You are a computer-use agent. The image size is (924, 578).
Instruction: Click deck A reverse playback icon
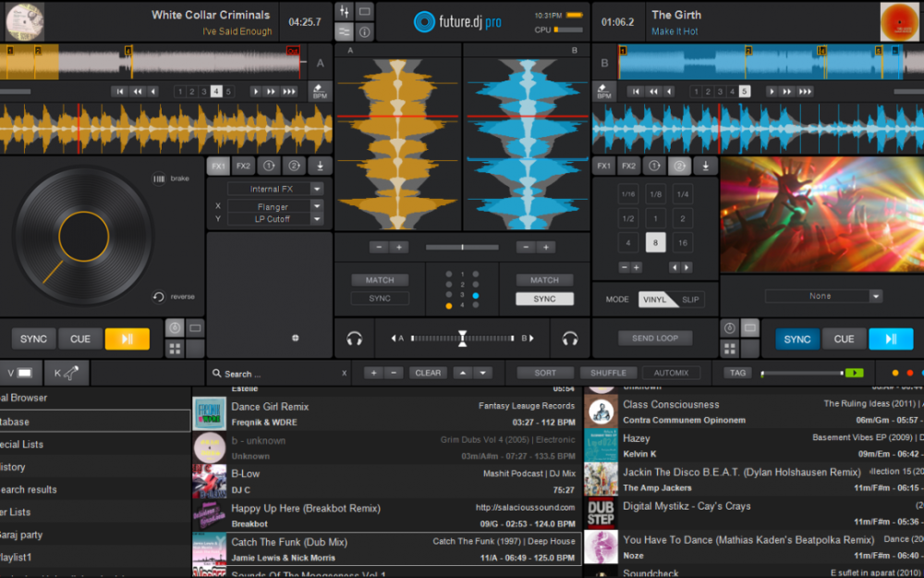tap(159, 297)
